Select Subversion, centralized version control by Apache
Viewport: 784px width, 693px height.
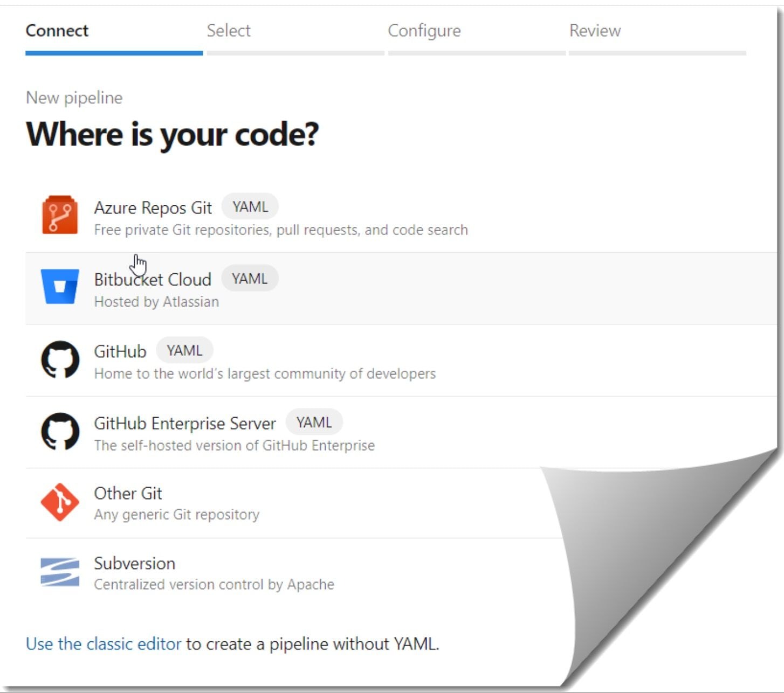click(x=134, y=563)
